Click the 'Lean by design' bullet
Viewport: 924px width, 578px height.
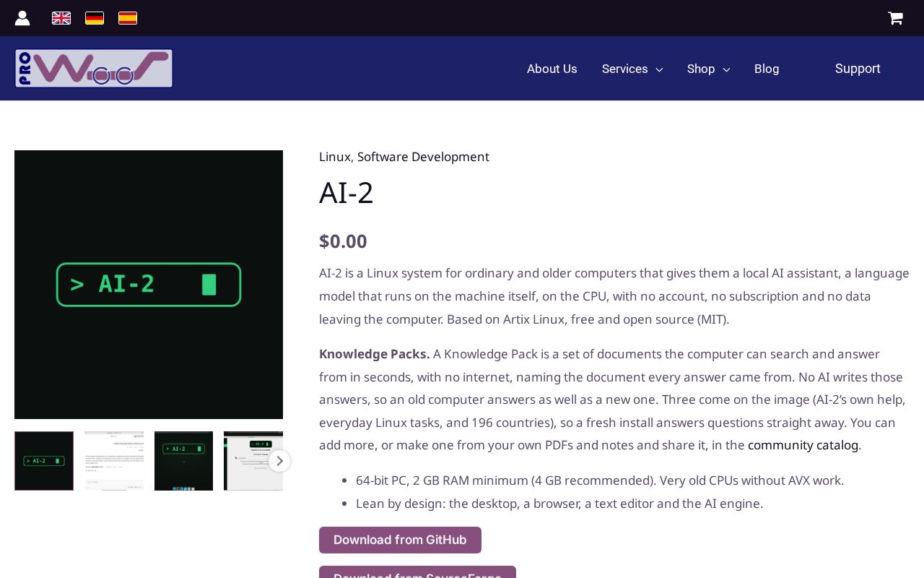tap(559, 504)
